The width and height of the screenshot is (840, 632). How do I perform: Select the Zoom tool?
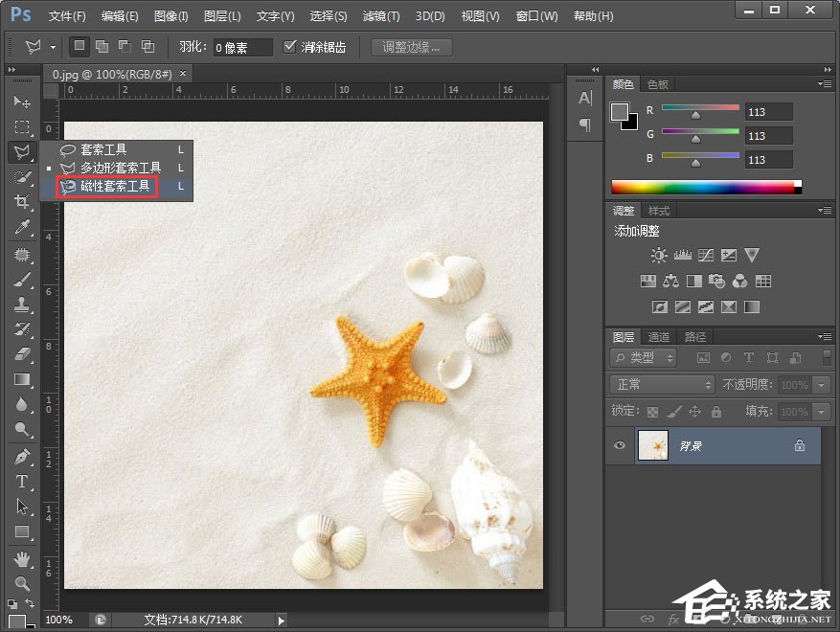[21, 582]
